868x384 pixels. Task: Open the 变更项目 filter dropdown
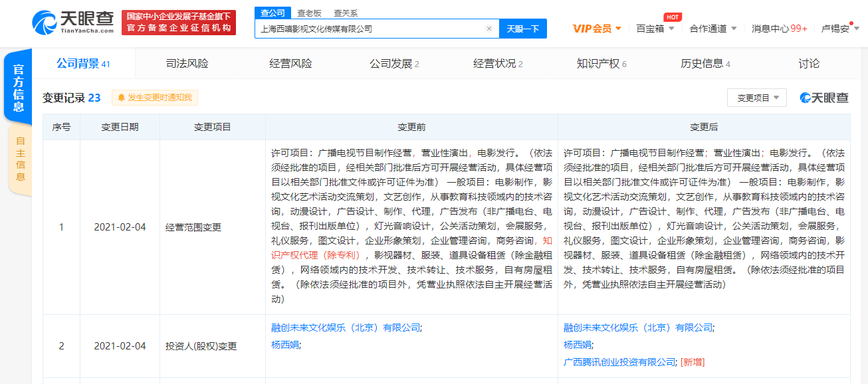point(757,98)
